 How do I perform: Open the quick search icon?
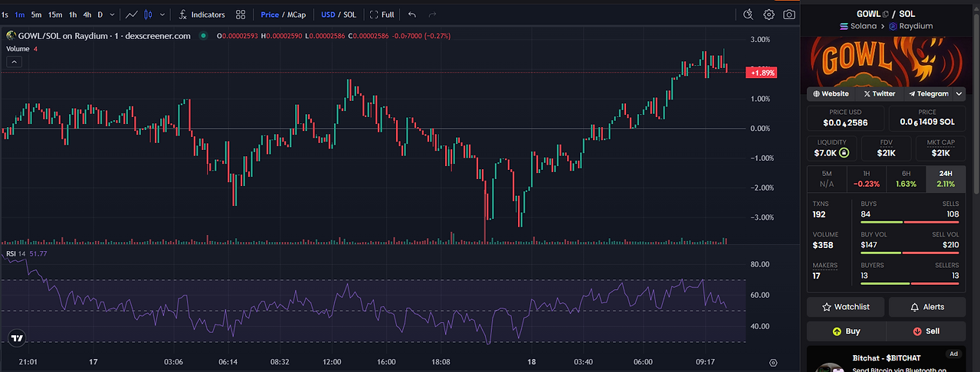749,15
